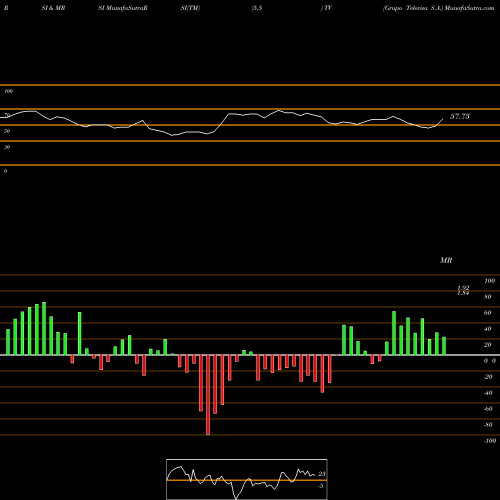Click the MR right axis label '-40'
The height and width of the screenshot is (500, 500).
pyautogui.click(x=488, y=393)
